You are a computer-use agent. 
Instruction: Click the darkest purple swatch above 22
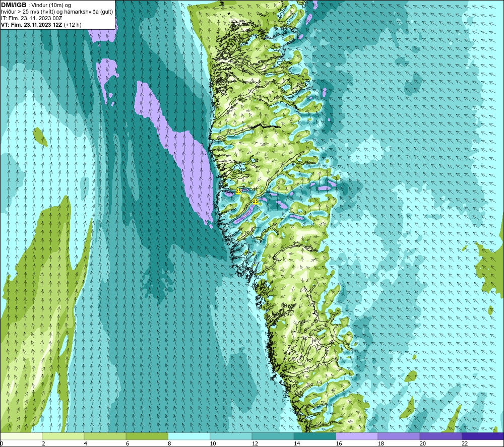[x=483, y=436]
